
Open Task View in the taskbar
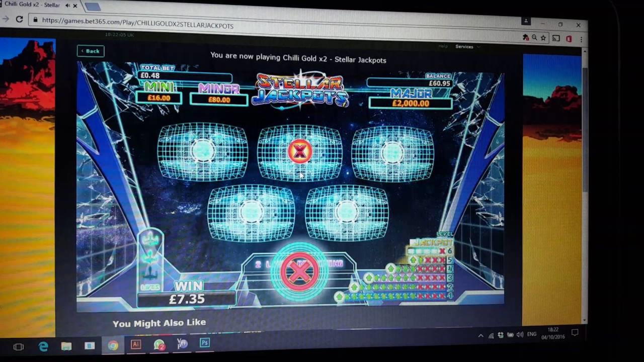19,347
